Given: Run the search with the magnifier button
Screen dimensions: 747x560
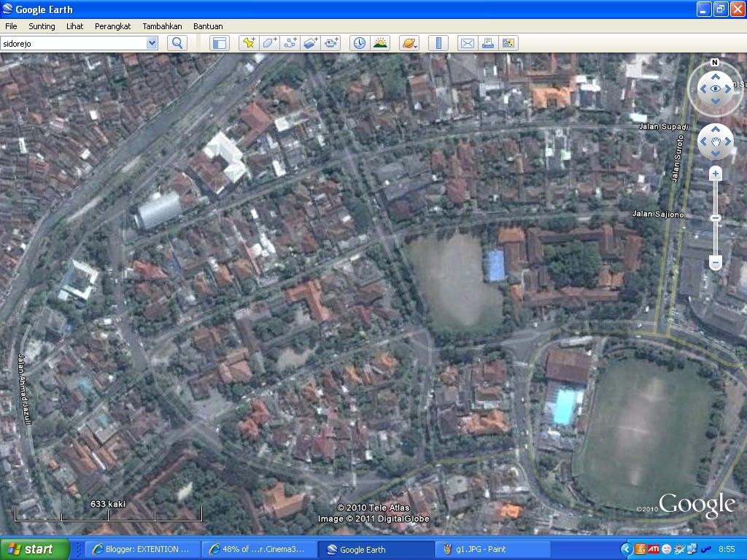Looking at the screenshot, I should pos(177,43).
